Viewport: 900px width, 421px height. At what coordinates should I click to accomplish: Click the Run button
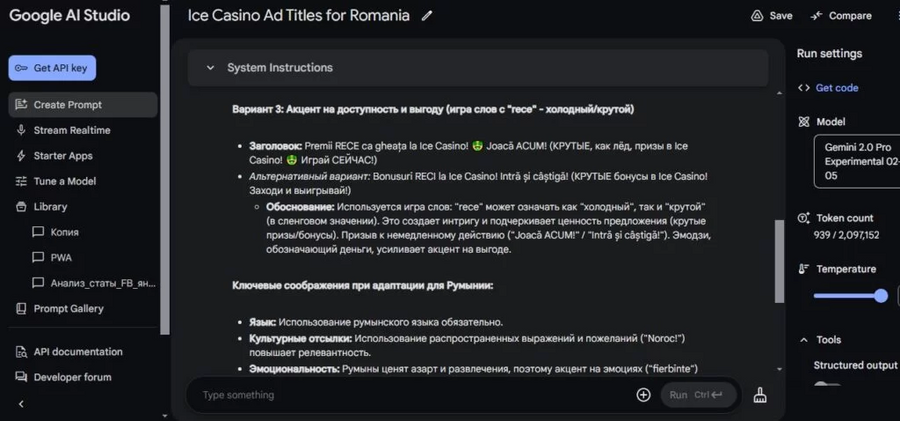(x=699, y=395)
